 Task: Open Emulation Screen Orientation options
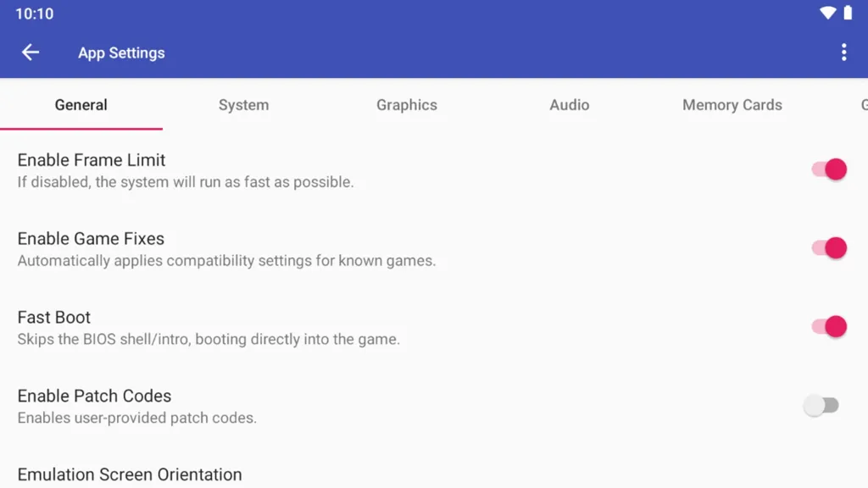(x=434, y=474)
